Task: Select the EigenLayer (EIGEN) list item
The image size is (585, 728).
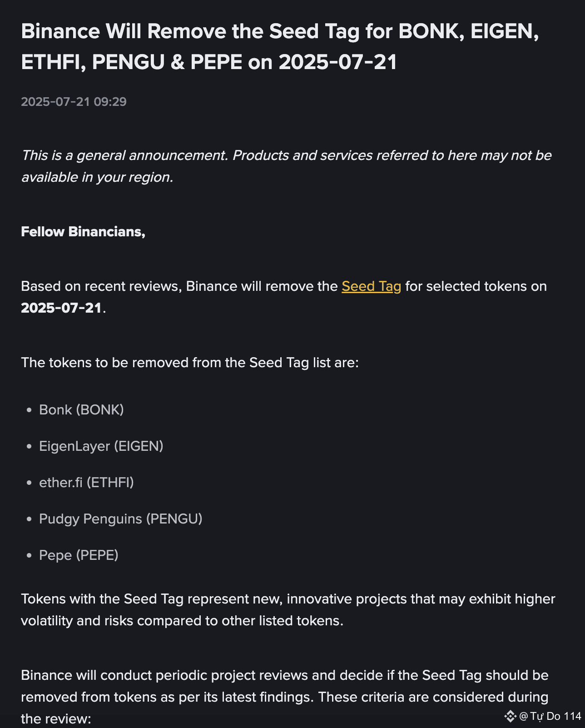Action: [101, 446]
